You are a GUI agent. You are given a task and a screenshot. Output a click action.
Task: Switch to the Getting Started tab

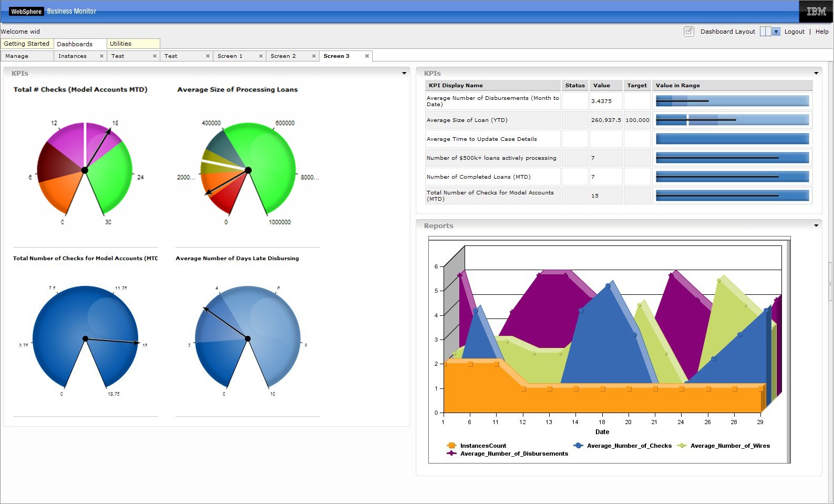(27, 44)
